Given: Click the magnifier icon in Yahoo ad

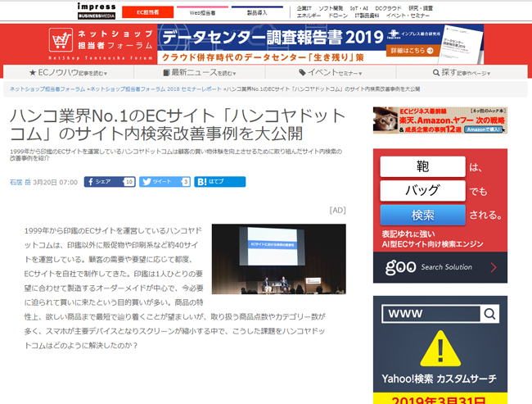Looking at the screenshot, I should tap(489, 314).
